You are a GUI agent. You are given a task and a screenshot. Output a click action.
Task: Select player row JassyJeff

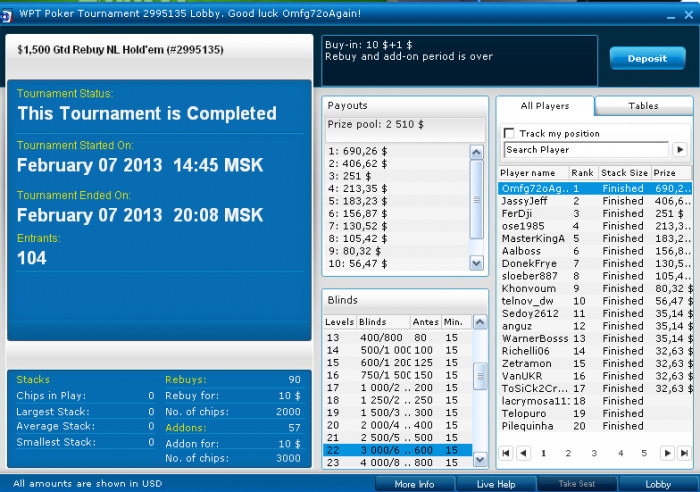pyautogui.click(x=595, y=201)
